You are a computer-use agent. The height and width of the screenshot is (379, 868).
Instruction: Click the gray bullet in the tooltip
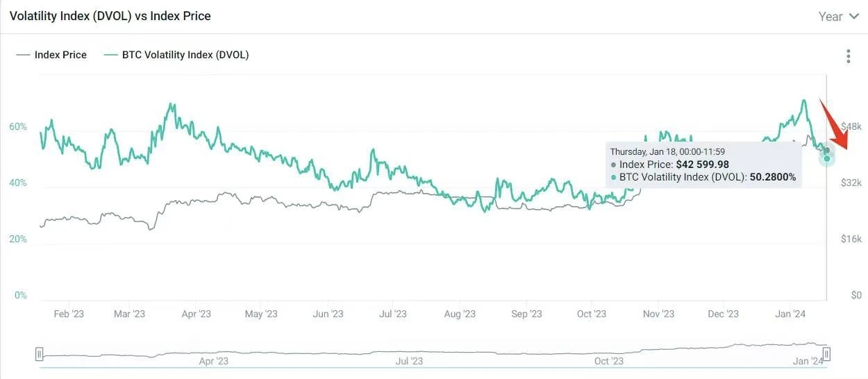click(x=613, y=165)
